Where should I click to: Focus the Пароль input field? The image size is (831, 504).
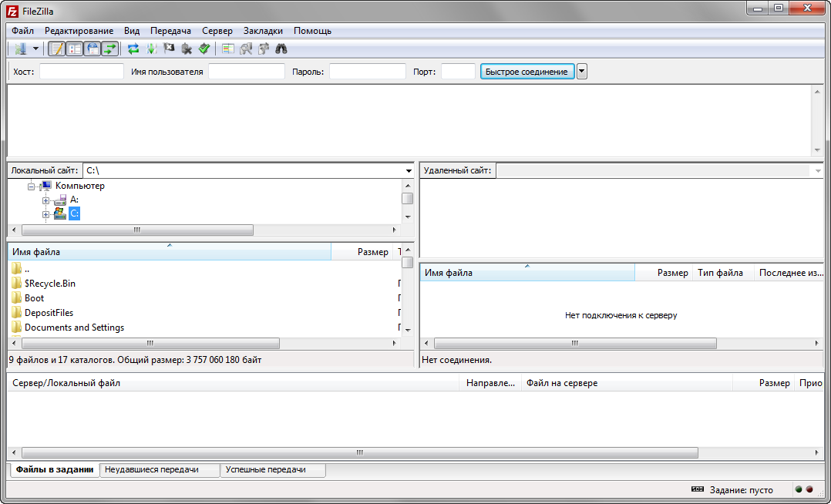367,72
